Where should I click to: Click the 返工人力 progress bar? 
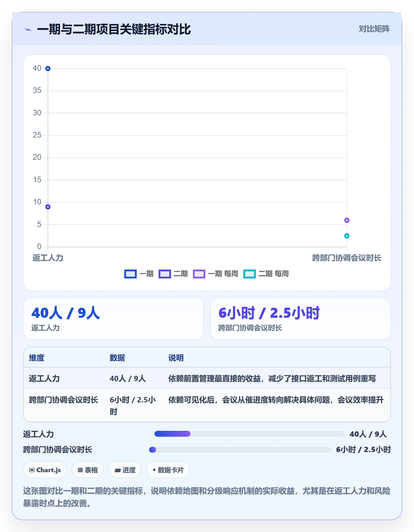pos(250,434)
